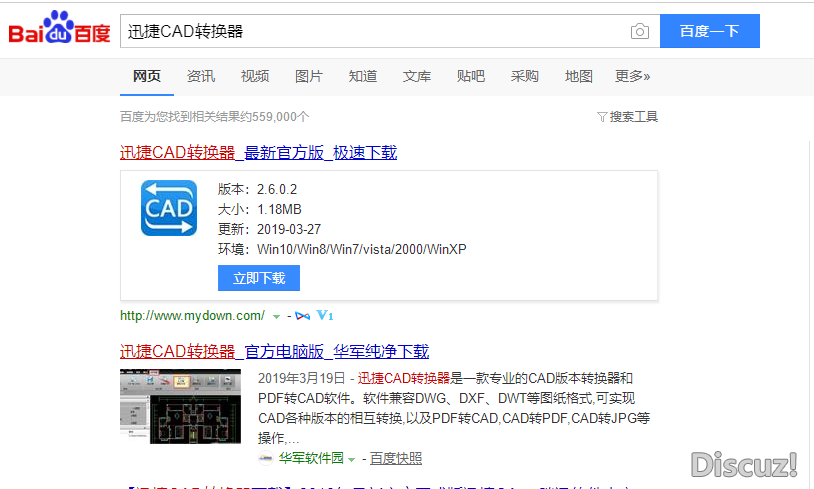Viewport: 814px width, 489px height.
Task: Switch to the 视频 tab
Action: [x=255, y=76]
